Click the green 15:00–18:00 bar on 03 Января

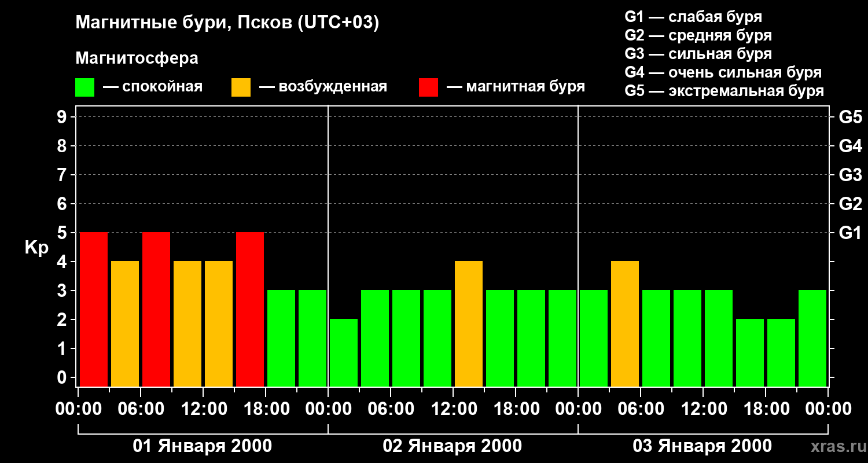coord(750,352)
